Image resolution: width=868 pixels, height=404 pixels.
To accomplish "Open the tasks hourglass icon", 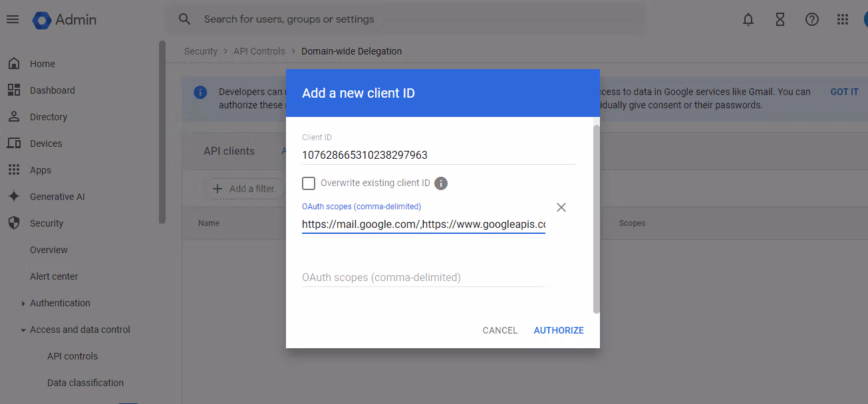I will point(780,19).
